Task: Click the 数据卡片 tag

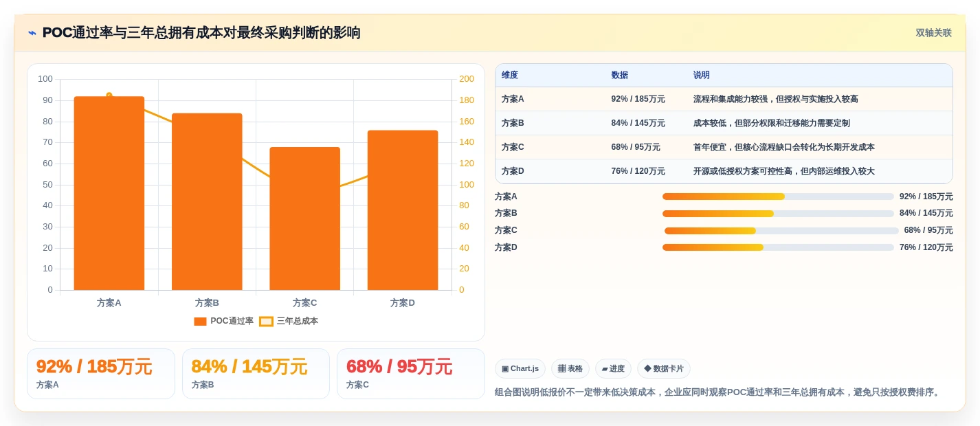Action: coord(664,369)
